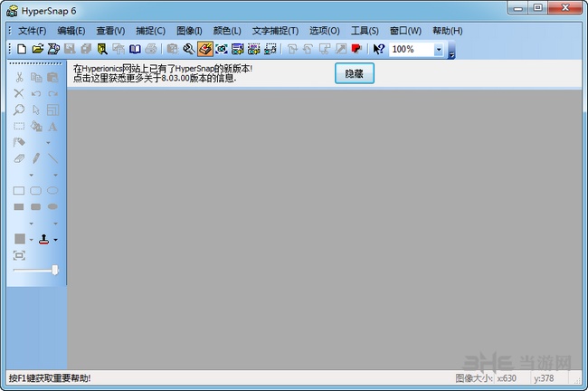Image resolution: width=588 pixels, height=391 pixels.
Task: Click the 按F1键获取重要帮助! status text
Action: [x=50, y=377]
